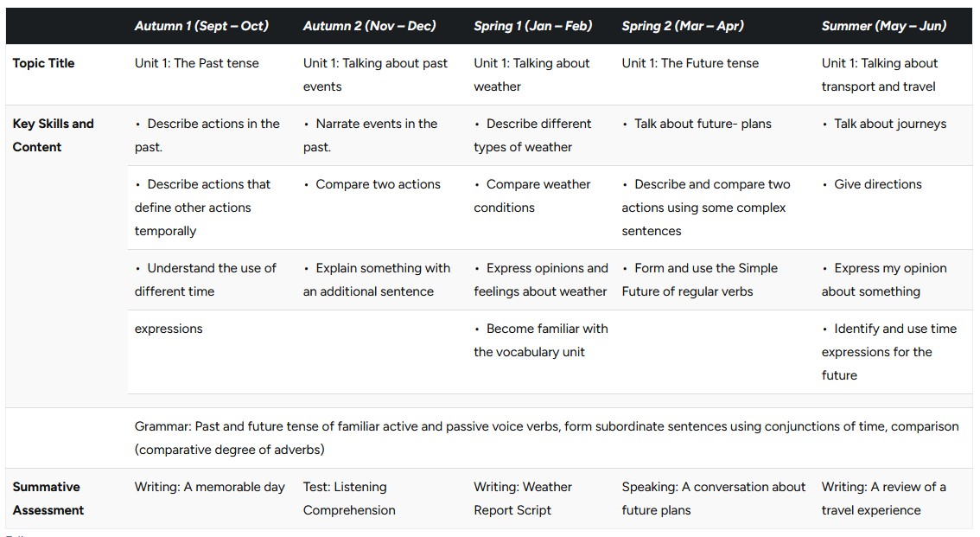Click the Writing: Weather Report Script cell
Image resolution: width=980 pixels, height=537 pixels.
pyautogui.click(x=523, y=498)
